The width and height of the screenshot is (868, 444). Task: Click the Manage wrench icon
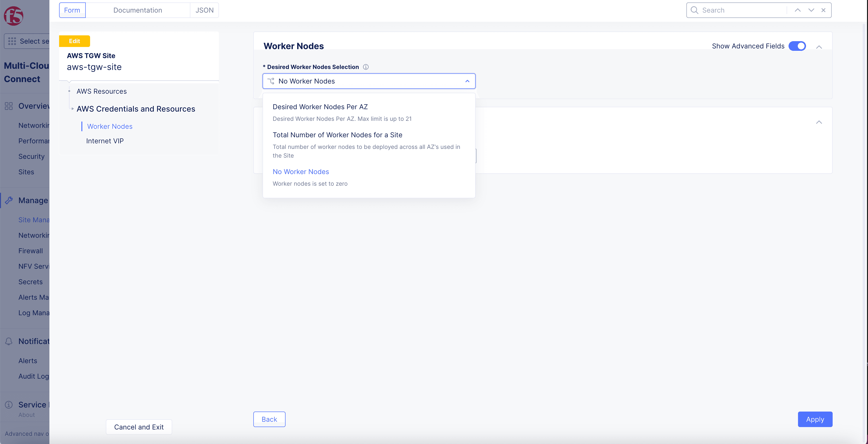(9, 200)
